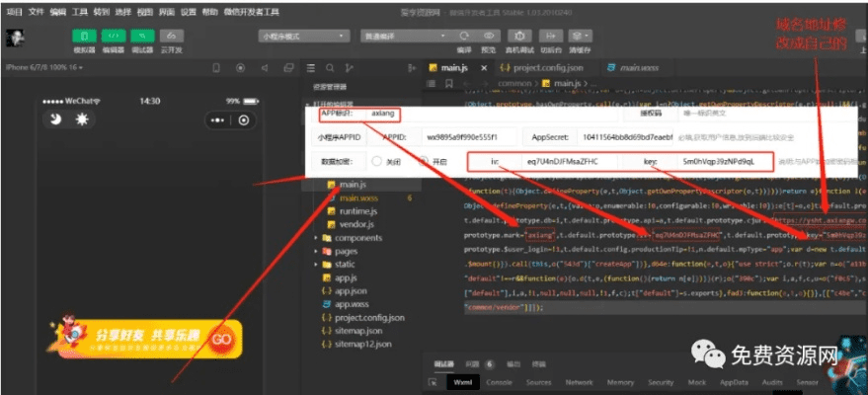Screen dimensions: 868x395
Task: Select the 关闭 radio button for data encryption
Action: pyautogui.click(x=376, y=161)
